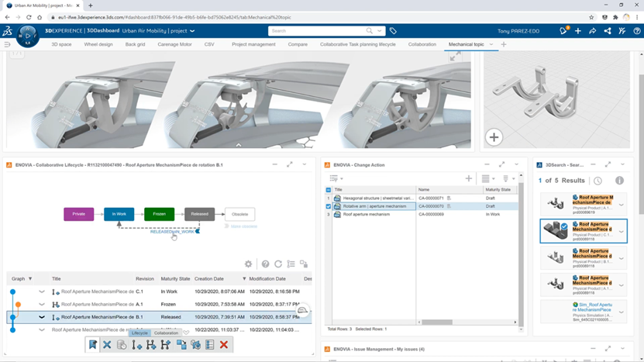
Task: Select the Sim_Roof Aperture MechanismPiece search result
Action: 584,312
